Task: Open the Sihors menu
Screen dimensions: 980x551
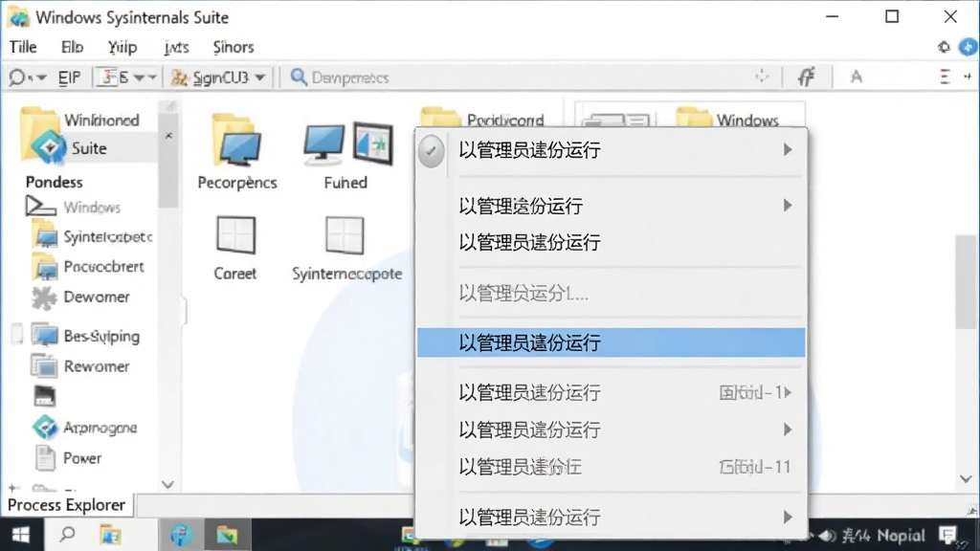Action: coord(234,48)
